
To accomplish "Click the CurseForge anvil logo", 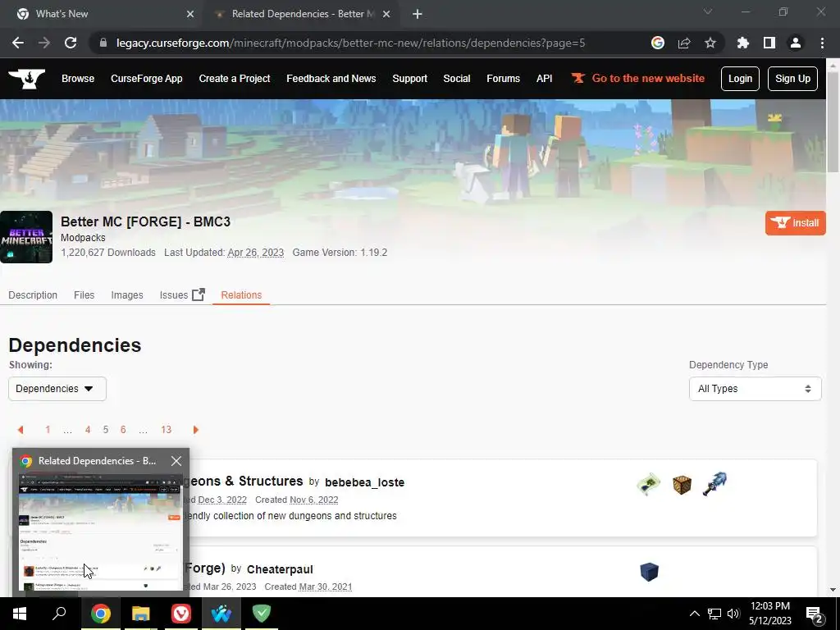I will coord(27,79).
